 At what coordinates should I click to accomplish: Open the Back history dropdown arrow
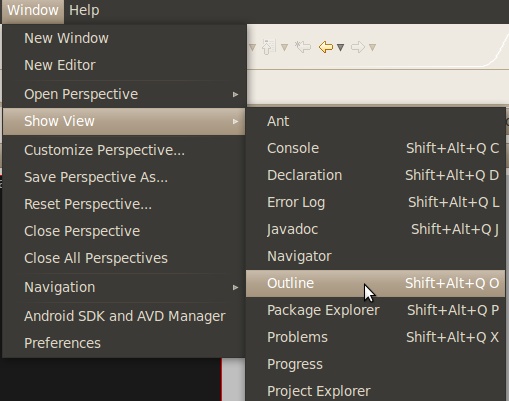point(340,48)
